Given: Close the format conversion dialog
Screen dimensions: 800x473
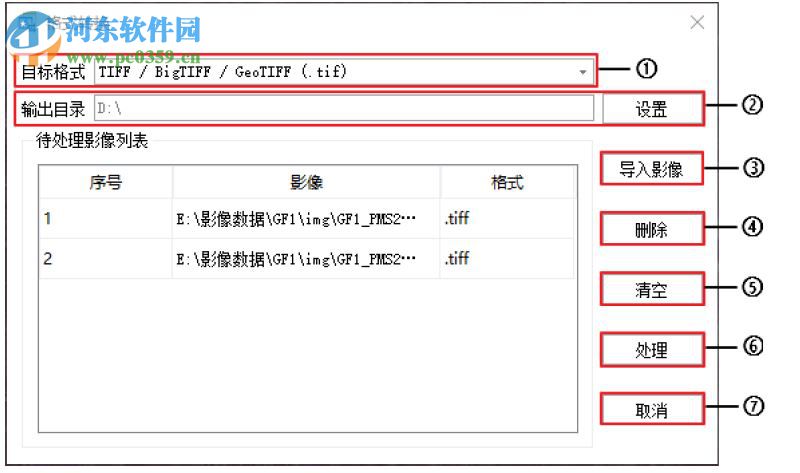Looking at the screenshot, I should pos(697,22).
